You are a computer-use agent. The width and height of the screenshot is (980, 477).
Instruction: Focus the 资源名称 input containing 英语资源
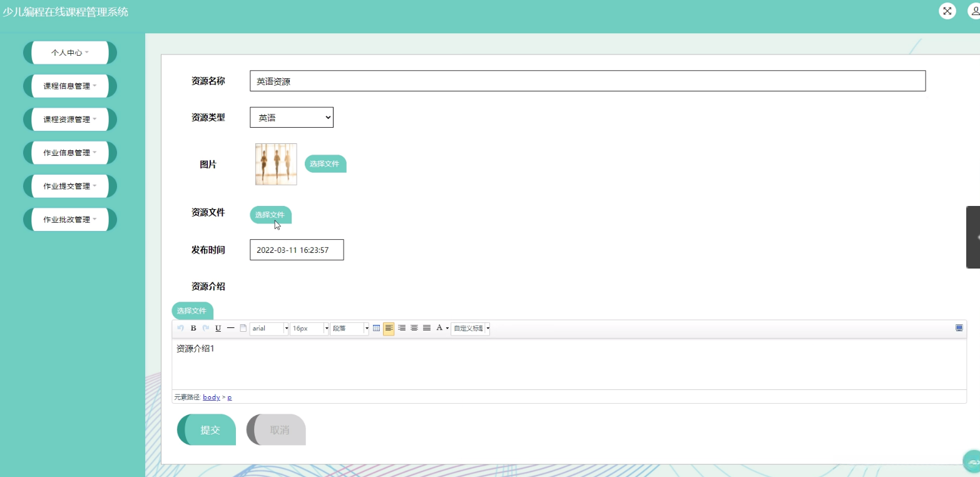588,81
